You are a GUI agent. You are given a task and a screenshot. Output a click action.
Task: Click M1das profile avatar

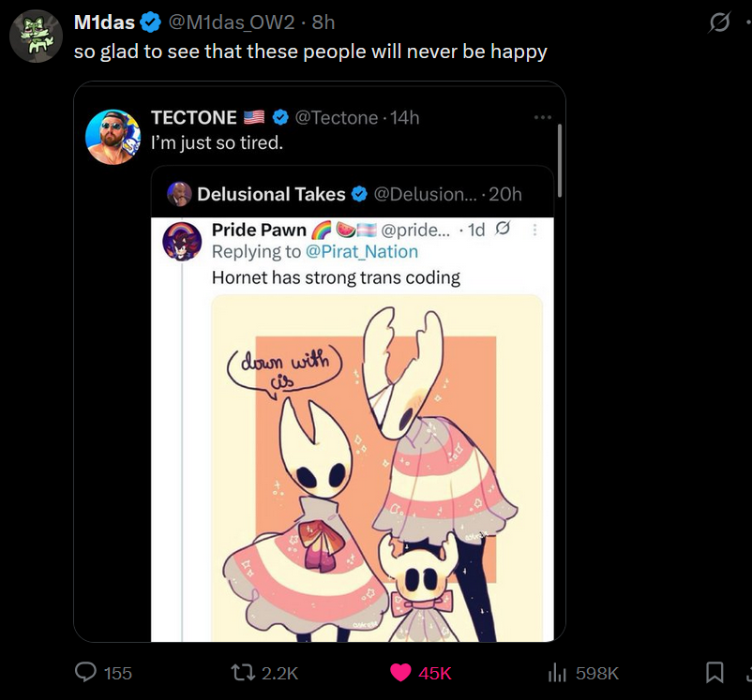(x=36, y=37)
